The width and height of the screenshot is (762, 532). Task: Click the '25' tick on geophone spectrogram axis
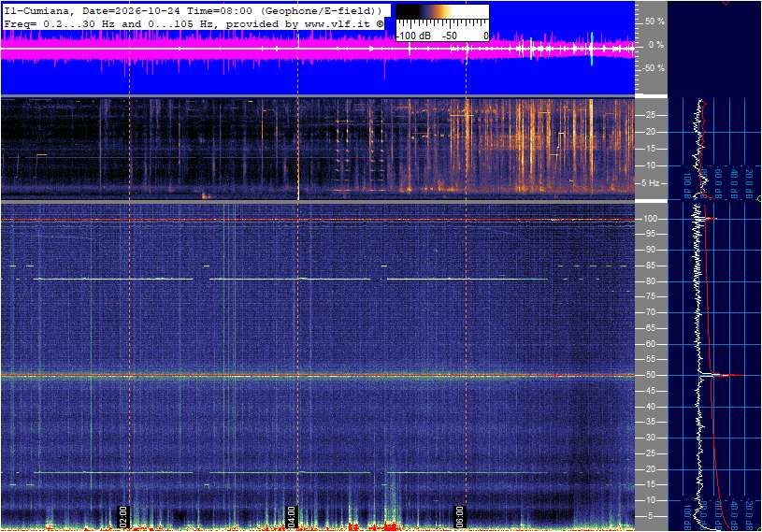[x=650, y=115]
